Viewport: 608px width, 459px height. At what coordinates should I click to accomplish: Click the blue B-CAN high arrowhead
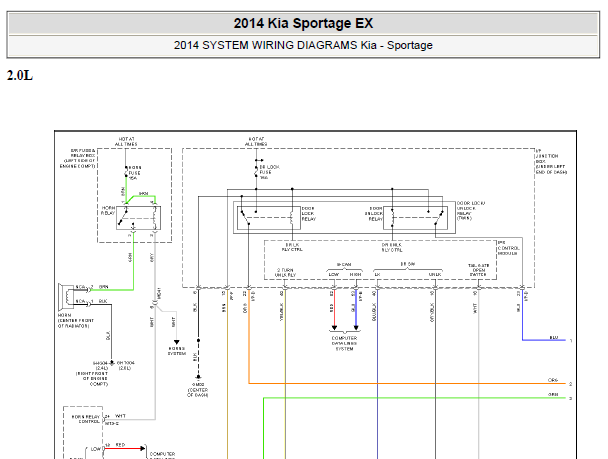[356, 328]
